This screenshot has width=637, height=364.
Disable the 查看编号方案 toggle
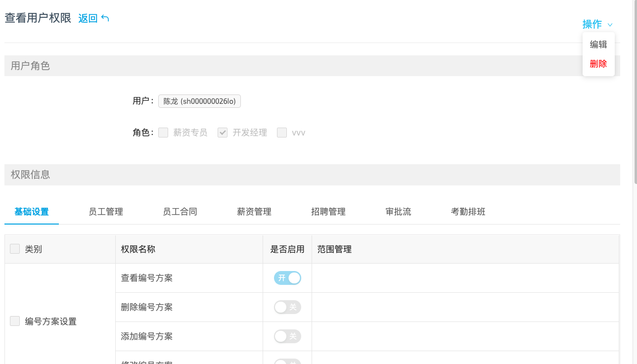click(x=287, y=278)
